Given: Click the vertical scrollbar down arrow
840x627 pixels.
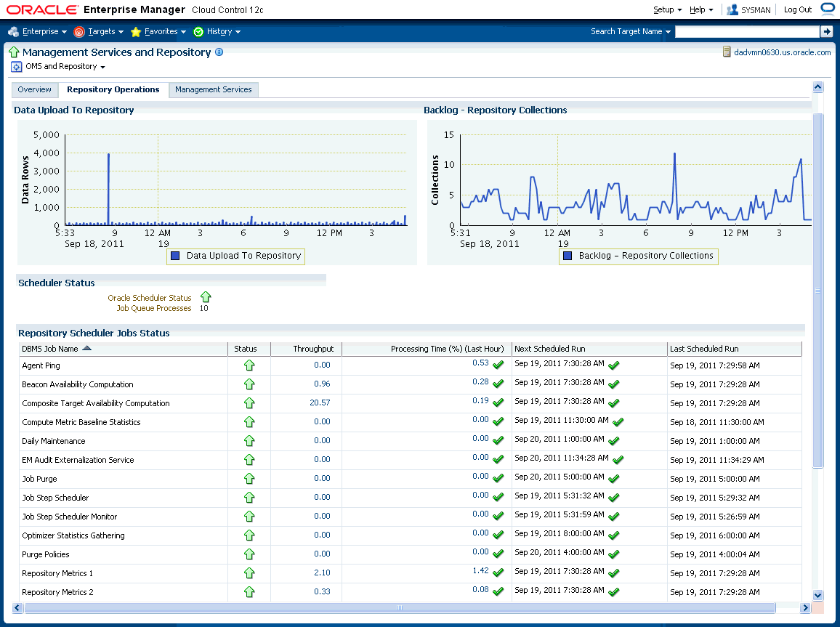Looking at the screenshot, I should [817, 595].
